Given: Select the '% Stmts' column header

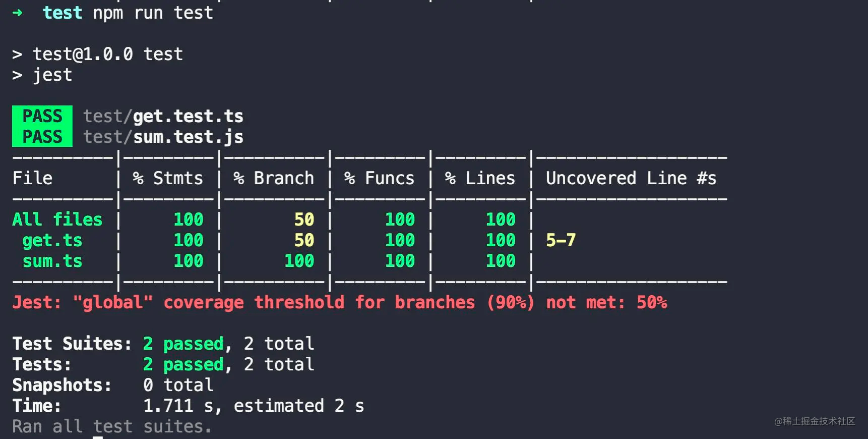Looking at the screenshot, I should click(168, 178).
